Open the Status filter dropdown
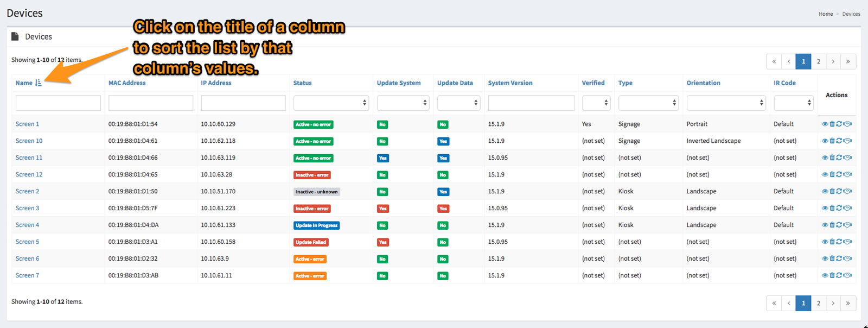The width and height of the screenshot is (868, 328). coord(331,103)
